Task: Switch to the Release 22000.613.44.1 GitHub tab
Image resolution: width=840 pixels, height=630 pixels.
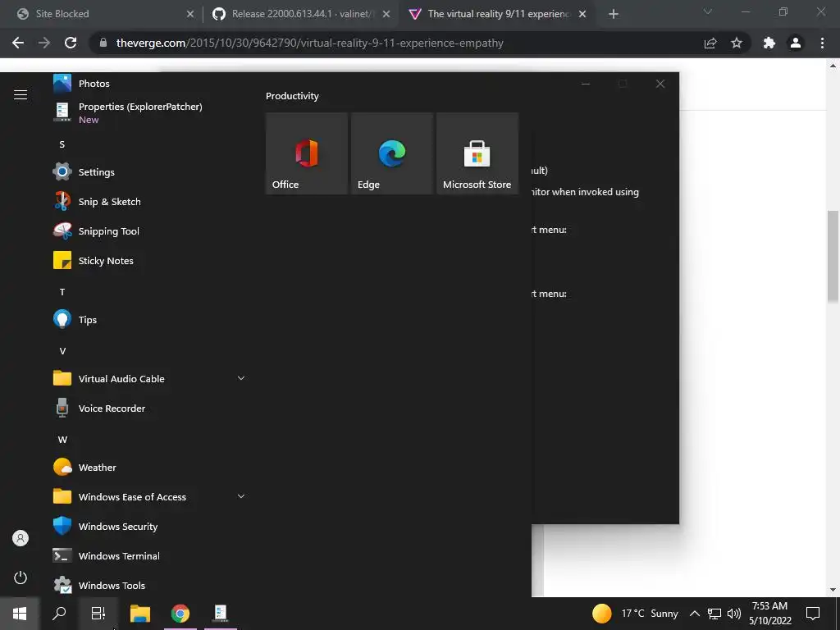Action: coord(300,14)
